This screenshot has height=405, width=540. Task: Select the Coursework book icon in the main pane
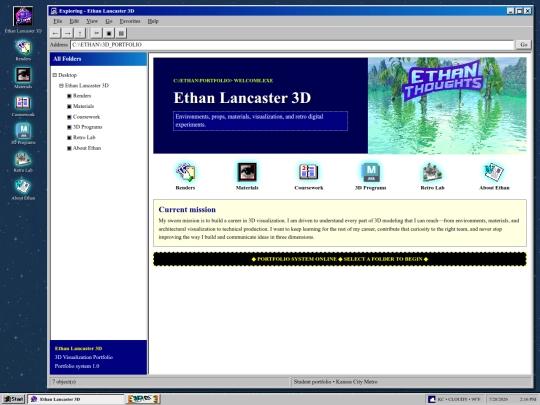pos(309,172)
